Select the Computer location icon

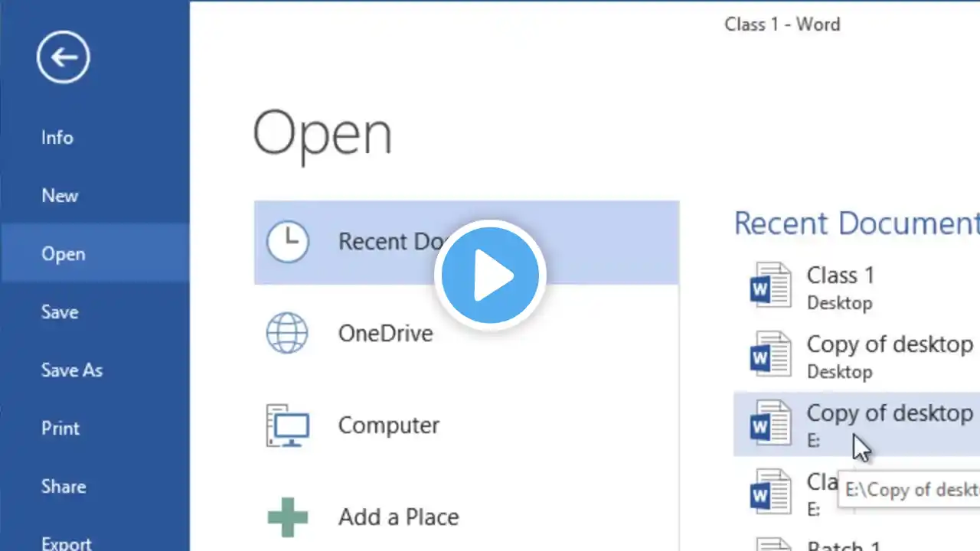point(287,425)
